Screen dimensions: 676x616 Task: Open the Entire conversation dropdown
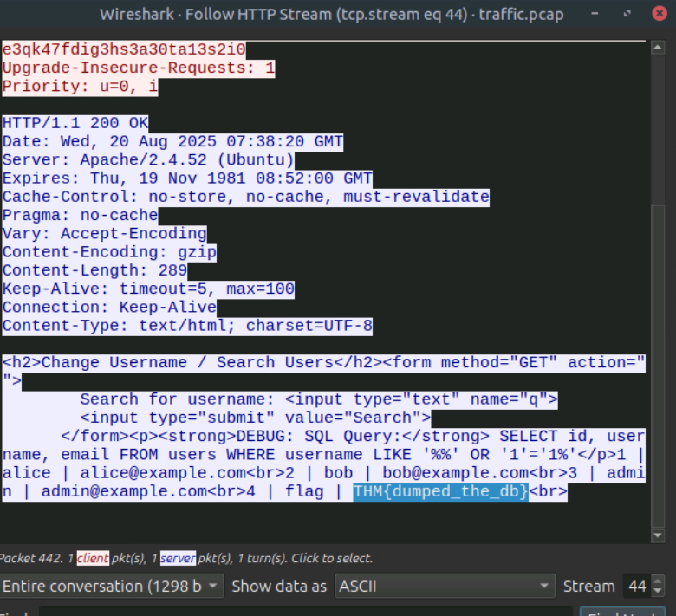[x=111, y=587]
